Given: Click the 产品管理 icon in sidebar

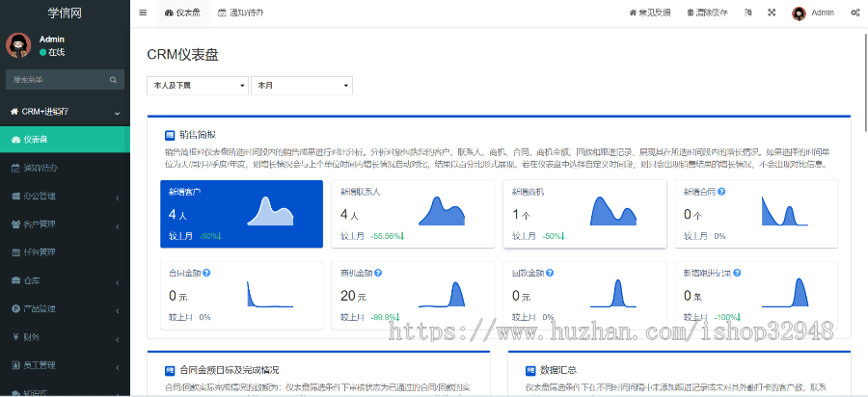Looking at the screenshot, I should 15,309.
